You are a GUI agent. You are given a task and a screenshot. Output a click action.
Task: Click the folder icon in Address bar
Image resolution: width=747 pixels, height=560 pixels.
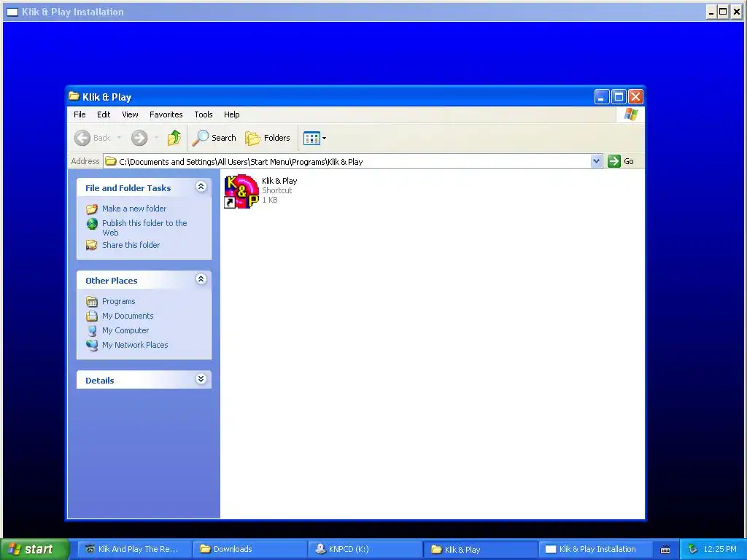pyautogui.click(x=111, y=161)
